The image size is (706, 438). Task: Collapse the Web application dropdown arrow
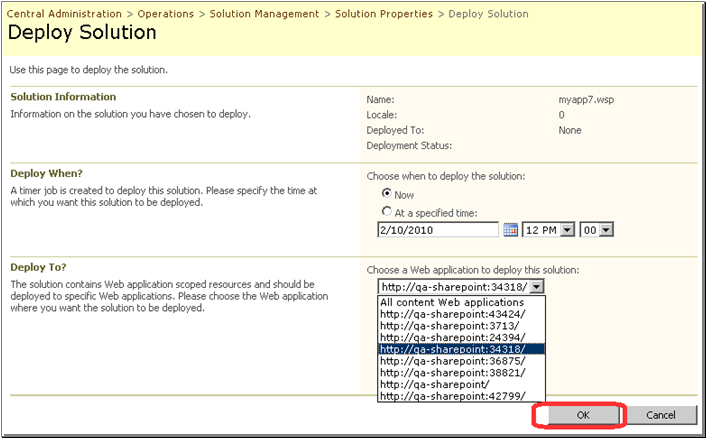pos(537,286)
